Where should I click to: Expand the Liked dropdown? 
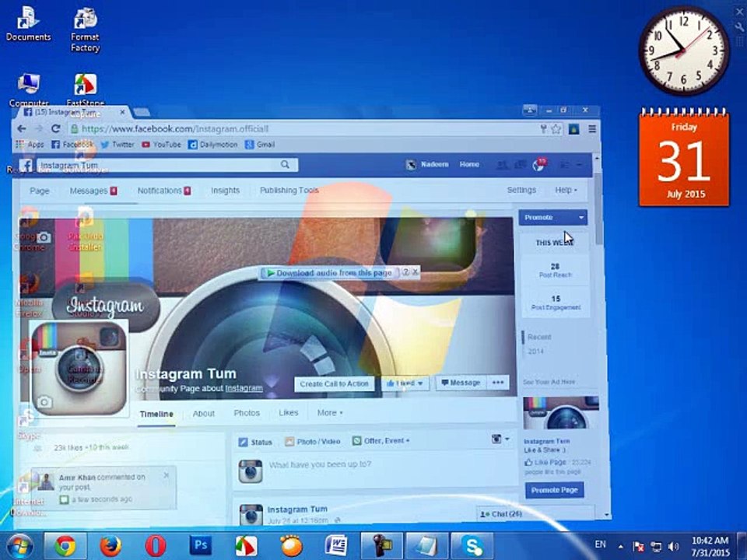[405, 383]
